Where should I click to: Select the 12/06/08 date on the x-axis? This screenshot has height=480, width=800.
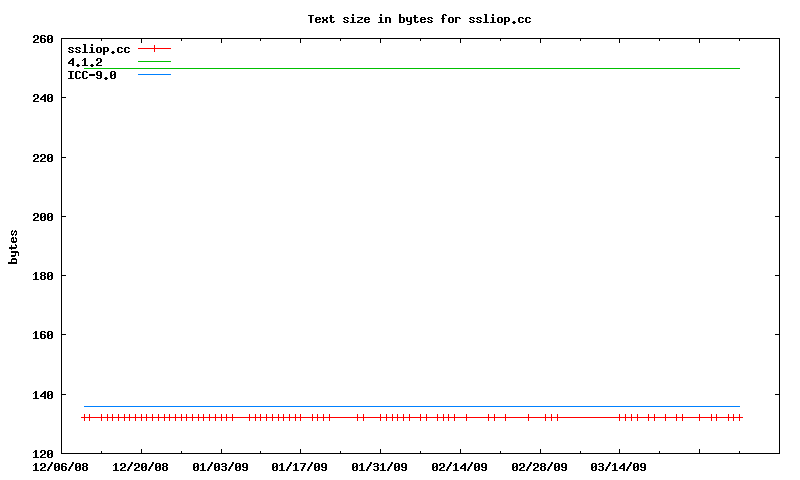(61, 466)
